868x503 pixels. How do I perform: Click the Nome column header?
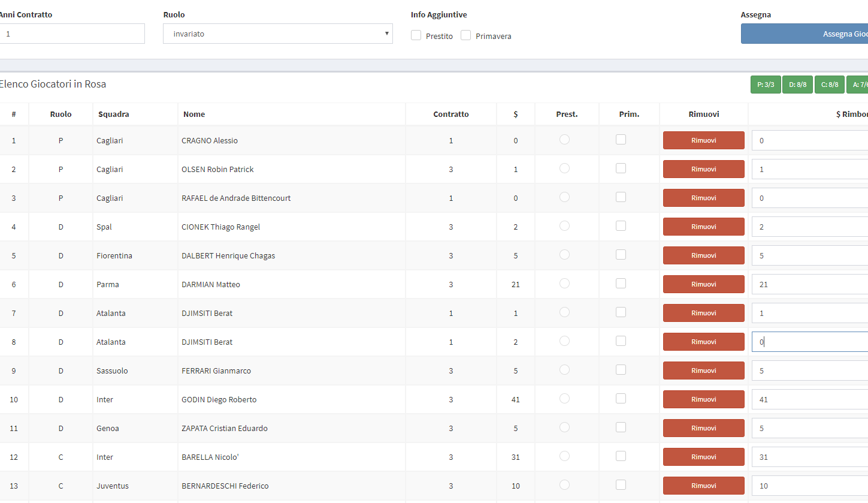coord(194,114)
